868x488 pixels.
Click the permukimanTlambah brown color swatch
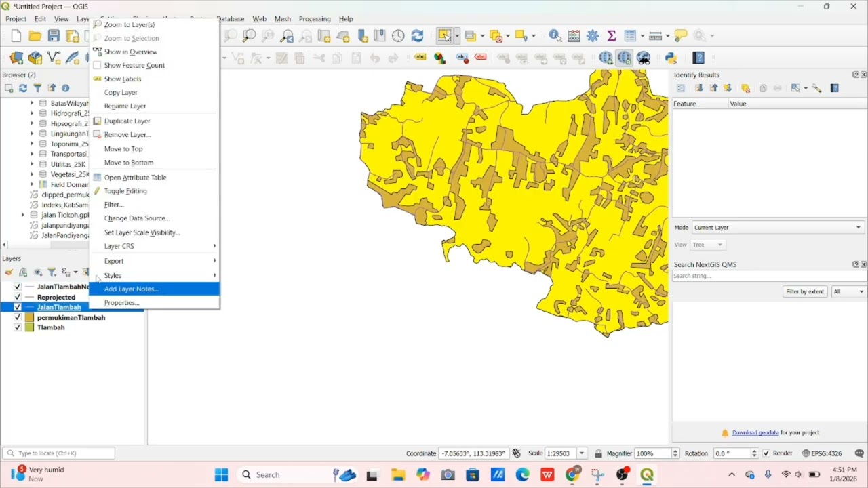pyautogui.click(x=30, y=317)
